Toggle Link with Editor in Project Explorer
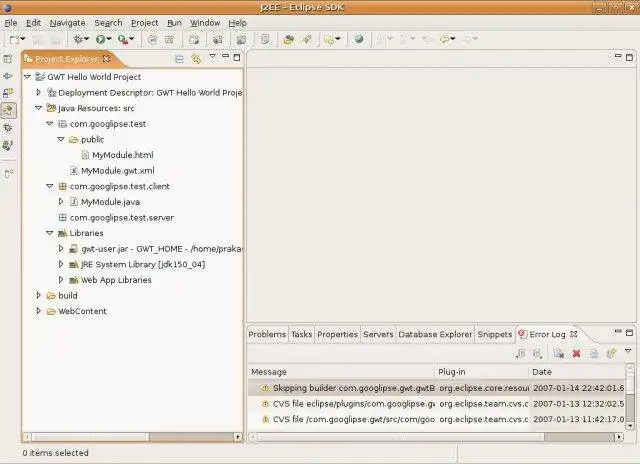Screen dimensions: 640x464 [196, 59]
